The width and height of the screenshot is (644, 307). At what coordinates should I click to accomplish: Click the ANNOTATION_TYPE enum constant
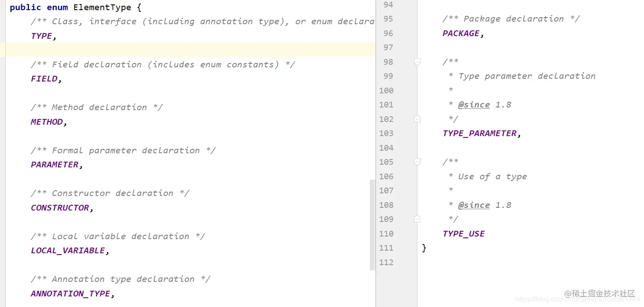tap(71, 294)
